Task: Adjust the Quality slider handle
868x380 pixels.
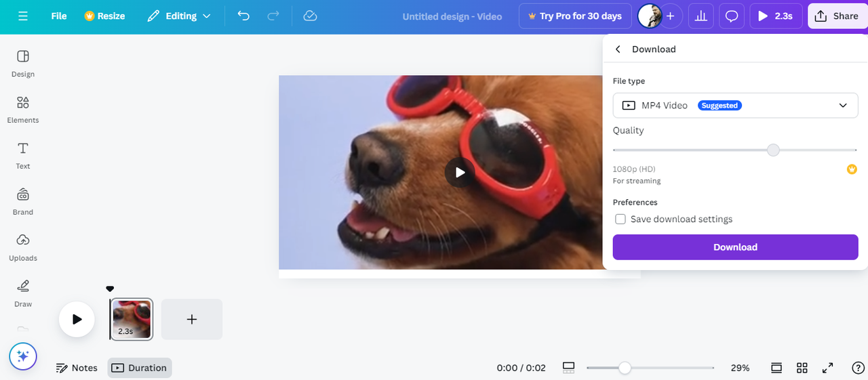Action: [773, 150]
